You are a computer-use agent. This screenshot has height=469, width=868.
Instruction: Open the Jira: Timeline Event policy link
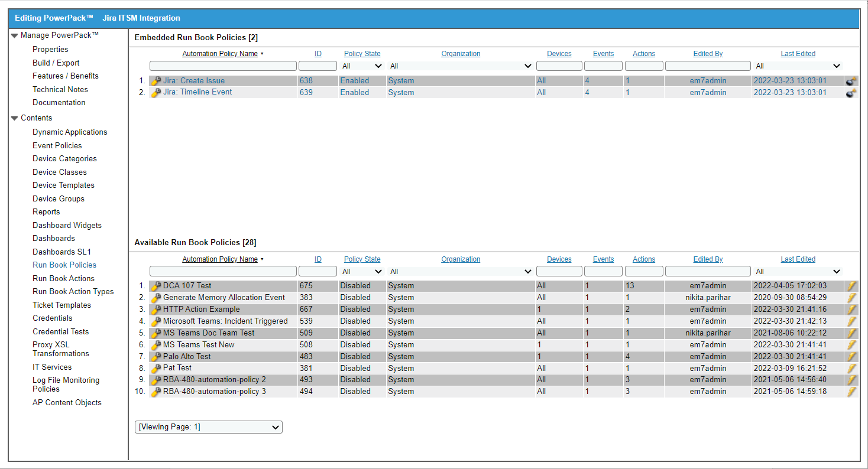coord(197,92)
